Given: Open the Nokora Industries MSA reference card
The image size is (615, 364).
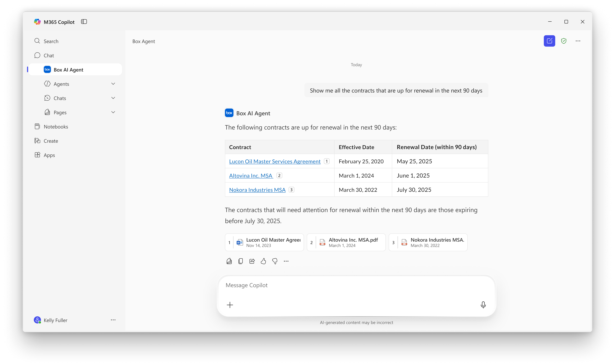Looking at the screenshot, I should (428, 242).
